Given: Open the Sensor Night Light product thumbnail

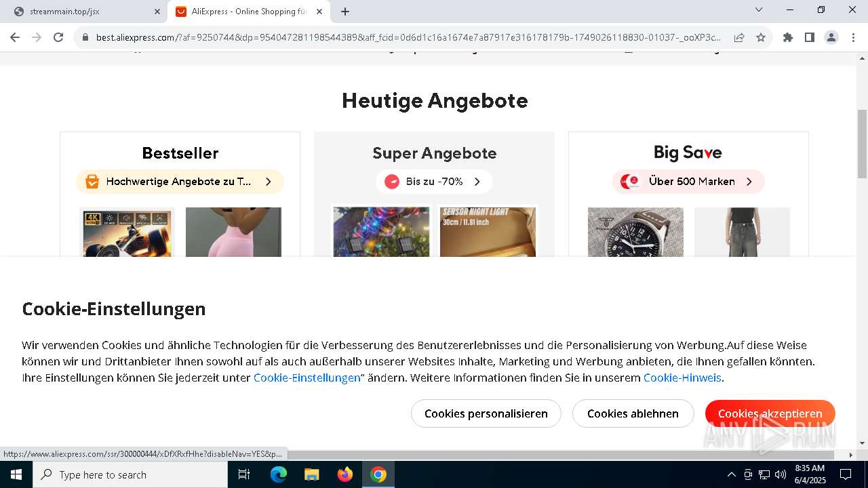Looking at the screenshot, I should [488, 232].
